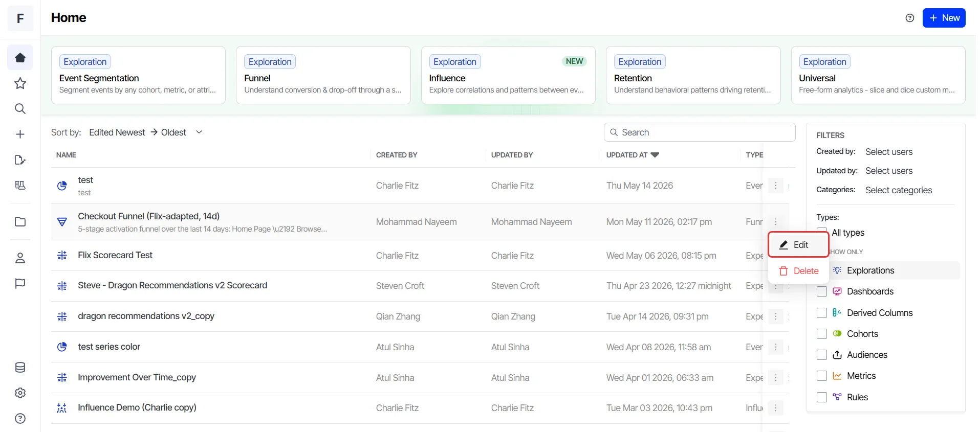
Task: Check the Derived Columns type filter
Action: point(822,313)
